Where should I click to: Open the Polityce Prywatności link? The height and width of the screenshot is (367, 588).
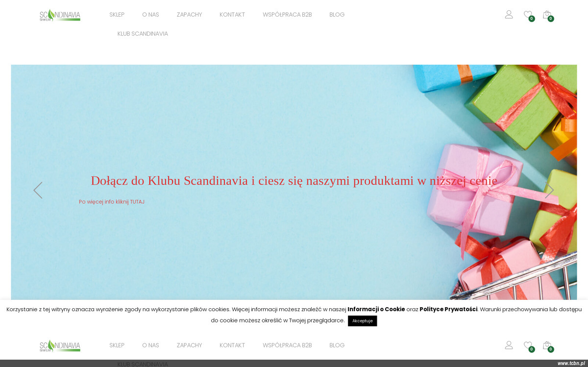click(448, 309)
